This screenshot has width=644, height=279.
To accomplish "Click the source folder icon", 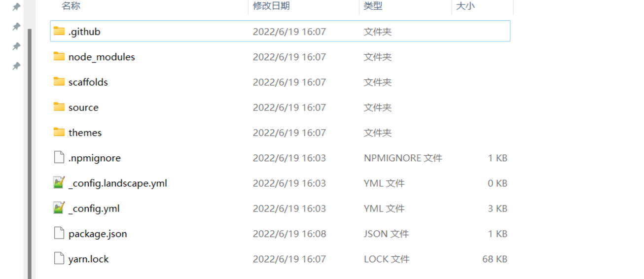I will [x=59, y=107].
